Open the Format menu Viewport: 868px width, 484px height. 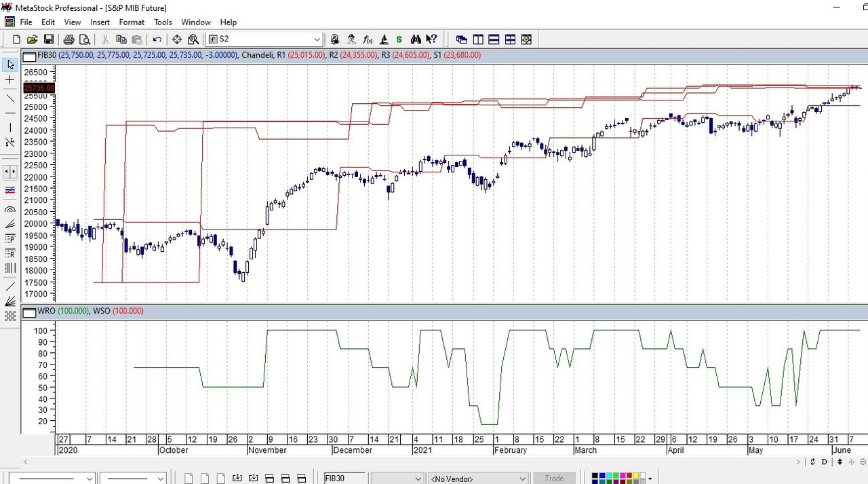[132, 22]
